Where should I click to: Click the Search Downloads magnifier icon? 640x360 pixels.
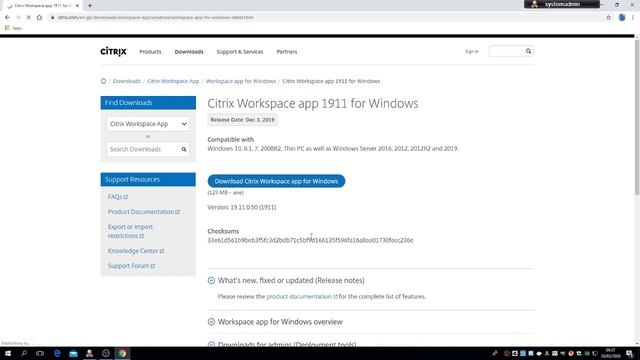[x=184, y=149]
